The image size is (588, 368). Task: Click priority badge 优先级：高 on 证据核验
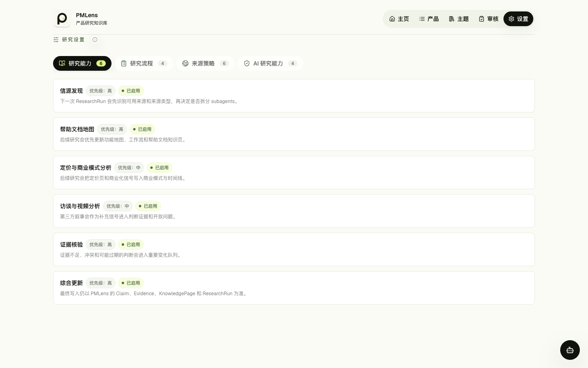(100, 245)
